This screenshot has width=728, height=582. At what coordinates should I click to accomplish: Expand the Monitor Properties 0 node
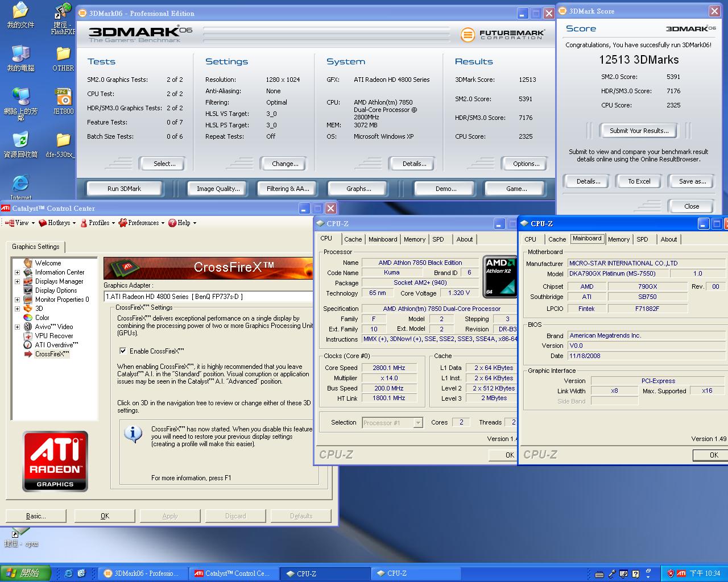[17, 300]
